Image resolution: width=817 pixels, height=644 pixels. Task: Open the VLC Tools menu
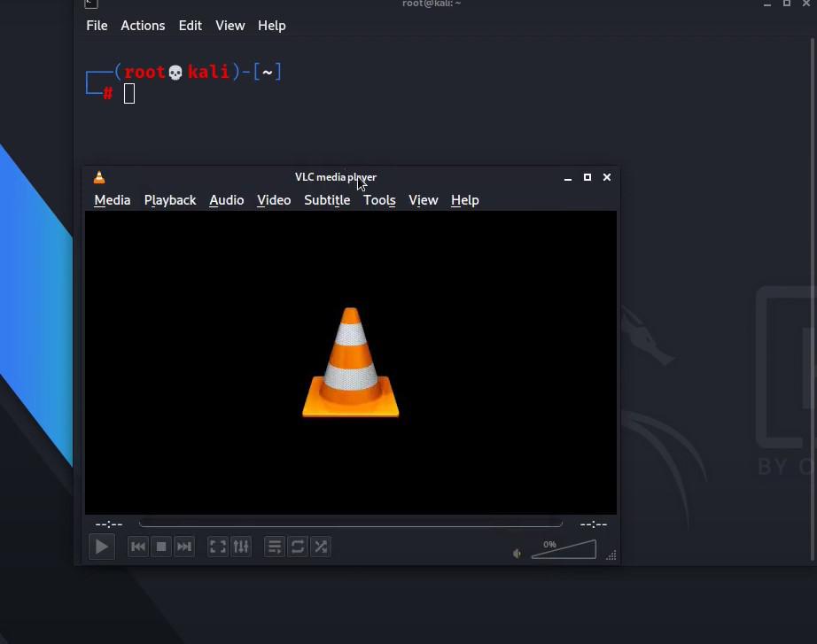pyautogui.click(x=379, y=200)
